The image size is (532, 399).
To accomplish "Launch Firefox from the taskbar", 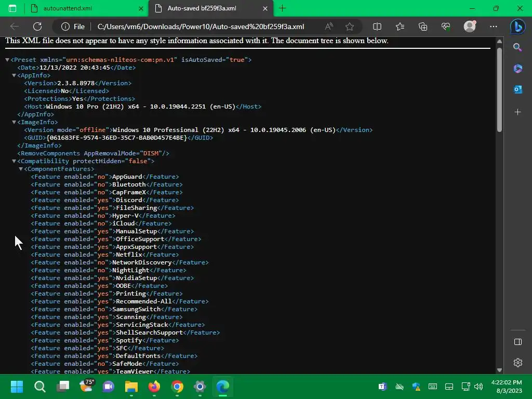I will (x=154, y=387).
